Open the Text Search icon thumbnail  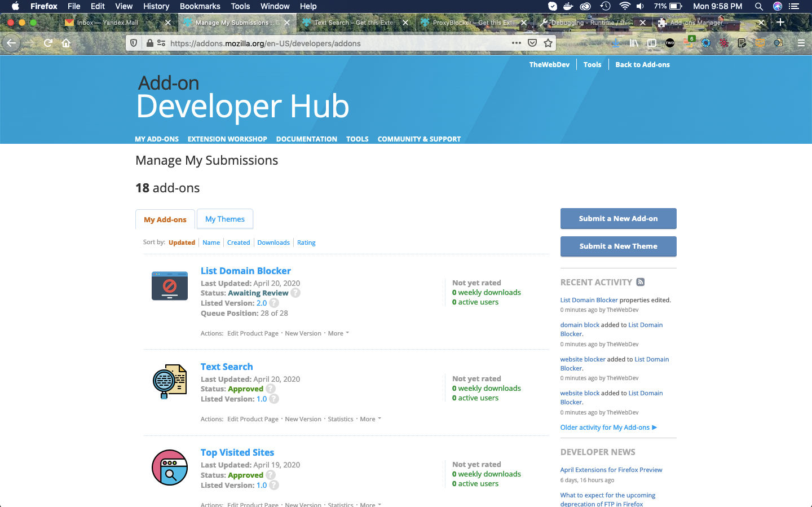click(170, 382)
